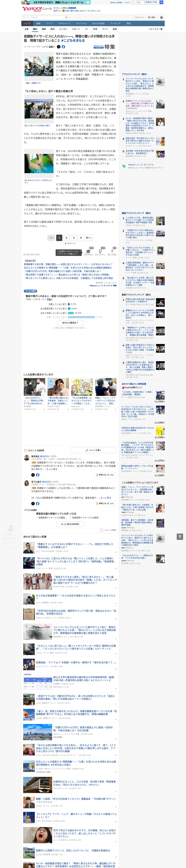The image size is (186, 868).
Task: Share 碓井真史's comment on Facebook
Action: coord(38,475)
